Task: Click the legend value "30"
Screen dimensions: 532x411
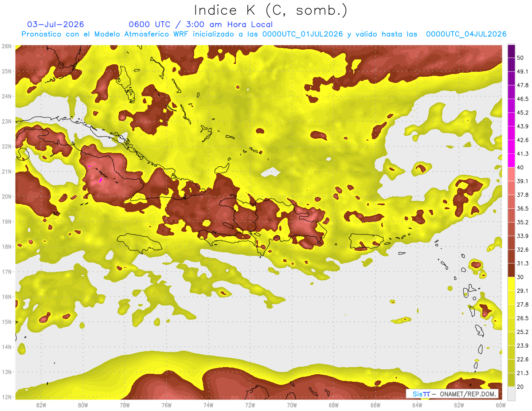Action: 520,277
